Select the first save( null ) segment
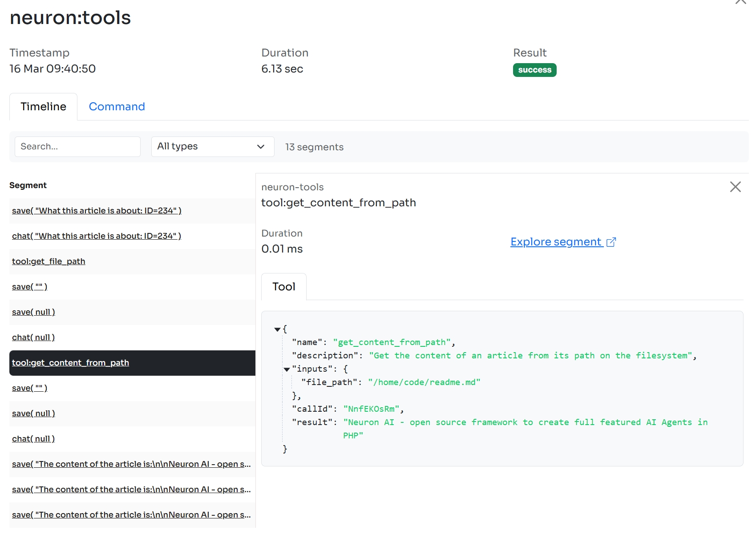Screen dimensions: 756x534 tap(33, 312)
